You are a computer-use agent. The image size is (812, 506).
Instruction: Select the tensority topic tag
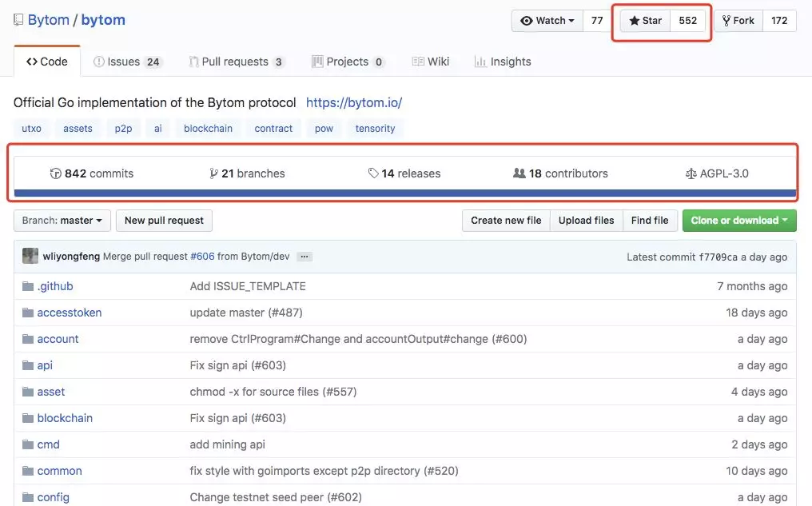click(x=375, y=129)
